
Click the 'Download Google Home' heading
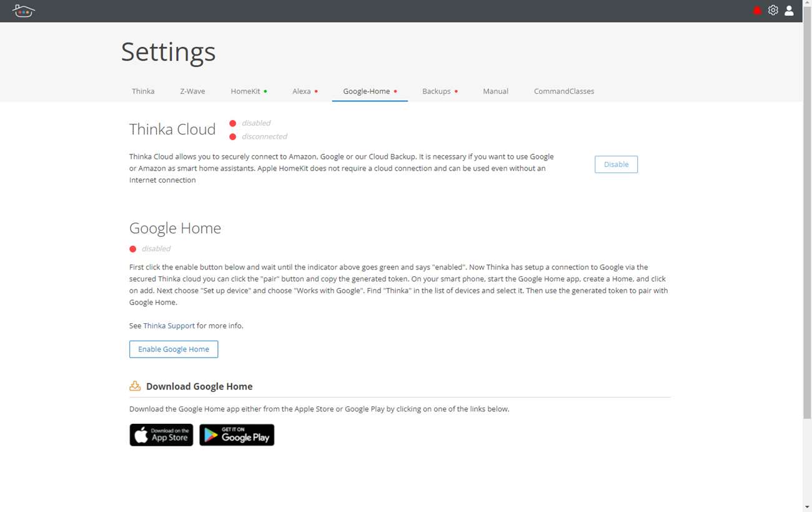point(199,386)
